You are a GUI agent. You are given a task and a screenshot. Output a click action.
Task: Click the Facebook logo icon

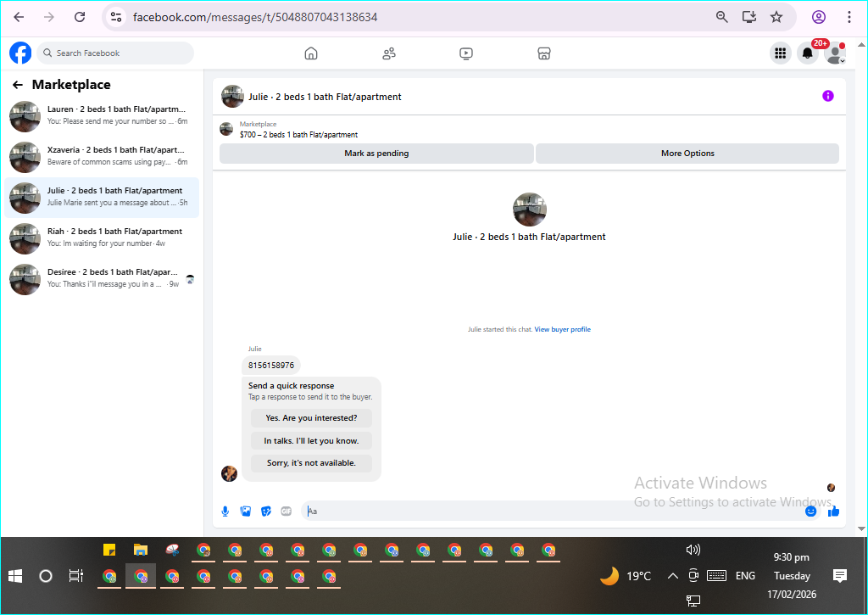[x=20, y=53]
